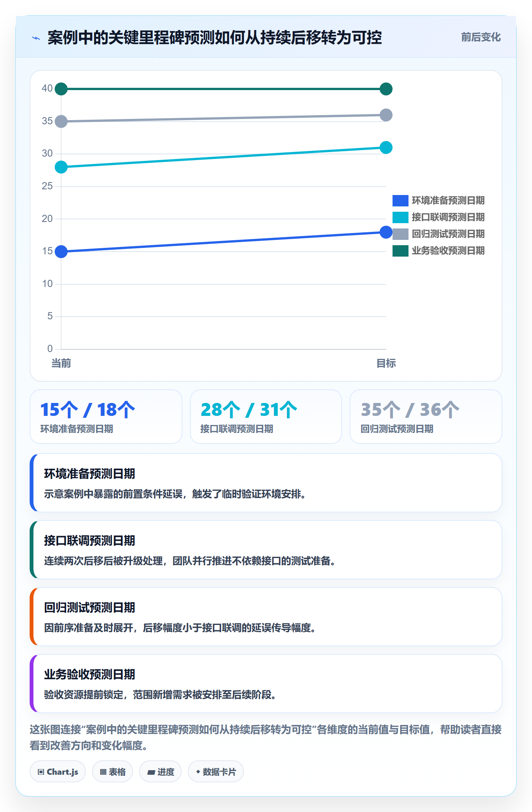Select the 回归测试预测日期 description panel heading

click(90, 607)
